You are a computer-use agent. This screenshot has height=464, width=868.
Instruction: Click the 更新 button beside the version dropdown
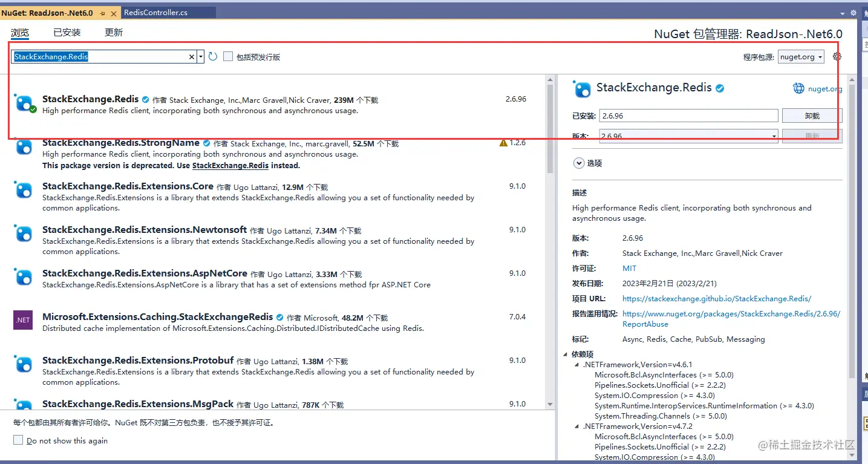812,136
